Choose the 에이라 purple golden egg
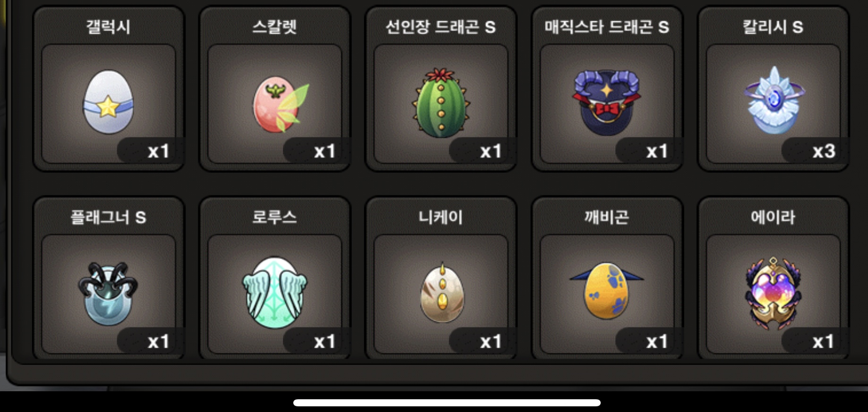This screenshot has height=412, width=868. point(773,293)
